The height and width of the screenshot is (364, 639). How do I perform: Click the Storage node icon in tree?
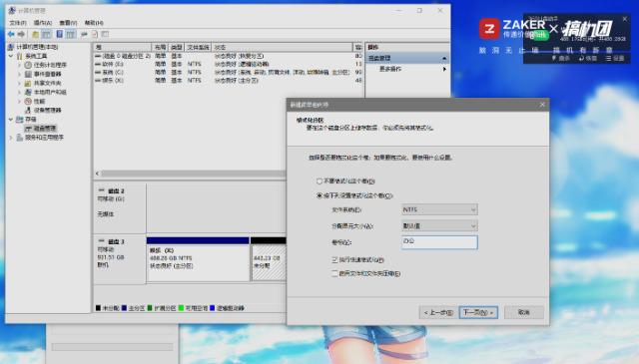point(19,120)
